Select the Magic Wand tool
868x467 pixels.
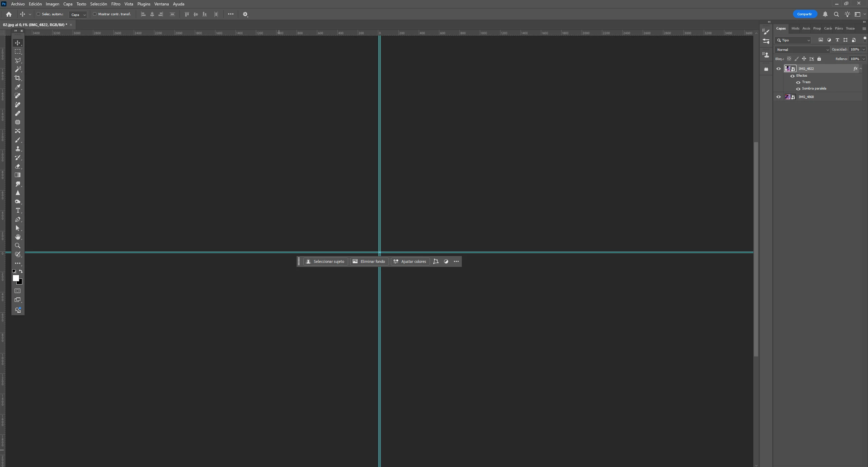(x=18, y=69)
